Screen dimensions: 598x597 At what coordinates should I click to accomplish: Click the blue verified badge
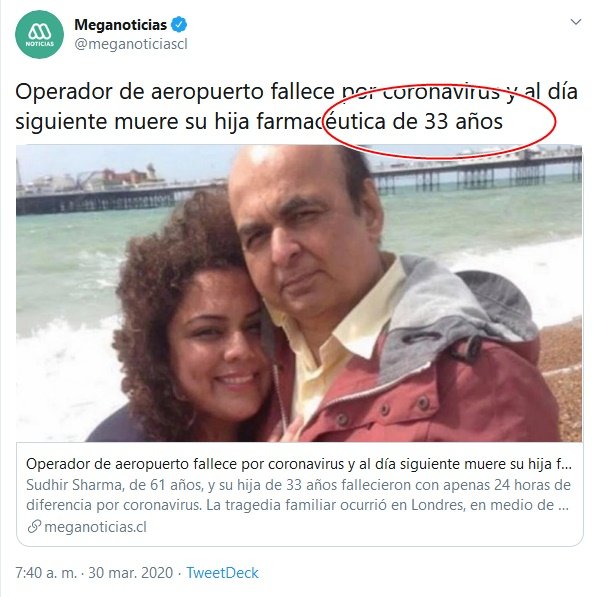pos(179,25)
